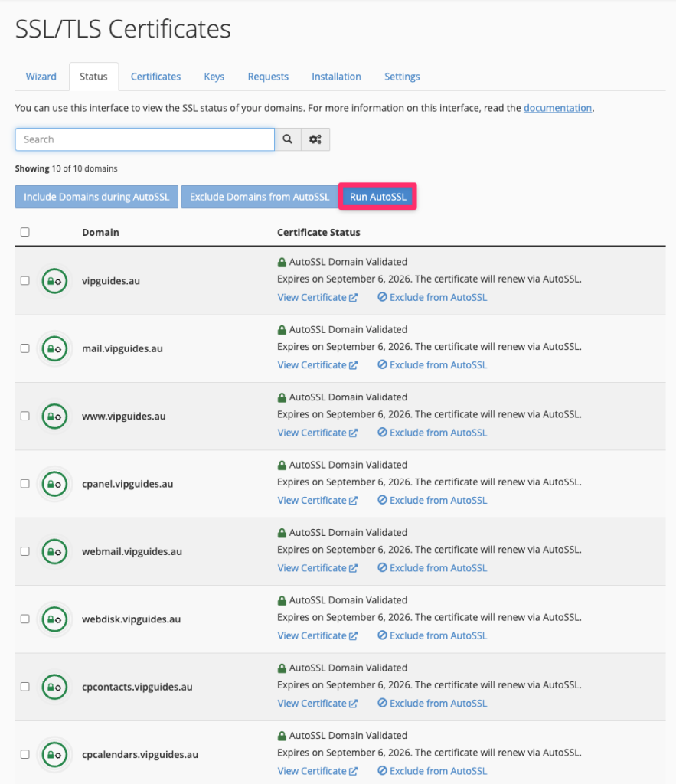676x784 pixels.
Task: View Certificate for www.vipguides.au
Action: tap(318, 433)
